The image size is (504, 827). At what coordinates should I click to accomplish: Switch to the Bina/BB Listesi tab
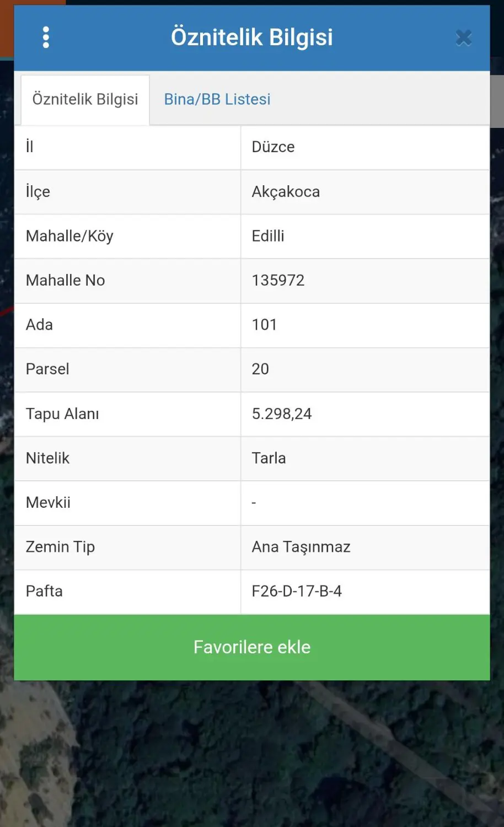217,99
